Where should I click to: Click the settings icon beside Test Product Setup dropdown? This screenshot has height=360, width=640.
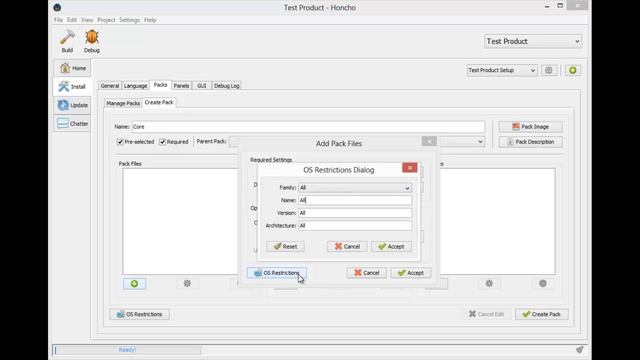pos(549,70)
